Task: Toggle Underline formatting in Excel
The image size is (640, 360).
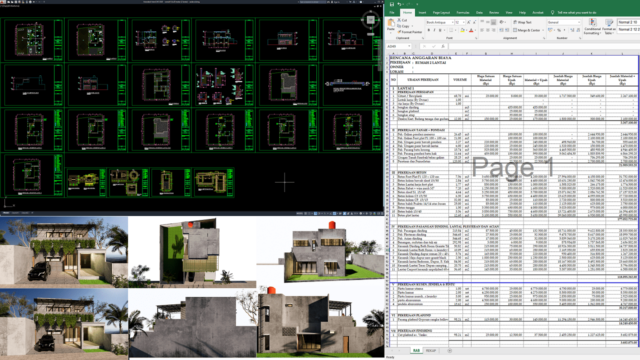Action: [440, 31]
